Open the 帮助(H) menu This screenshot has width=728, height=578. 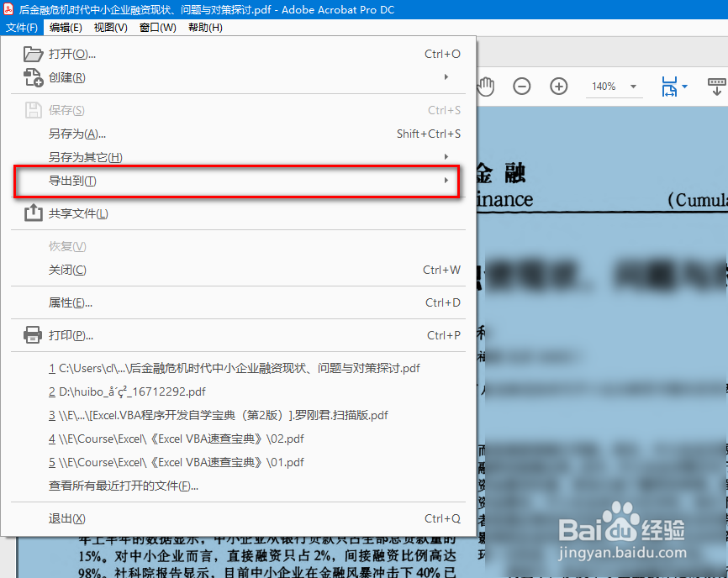click(205, 28)
